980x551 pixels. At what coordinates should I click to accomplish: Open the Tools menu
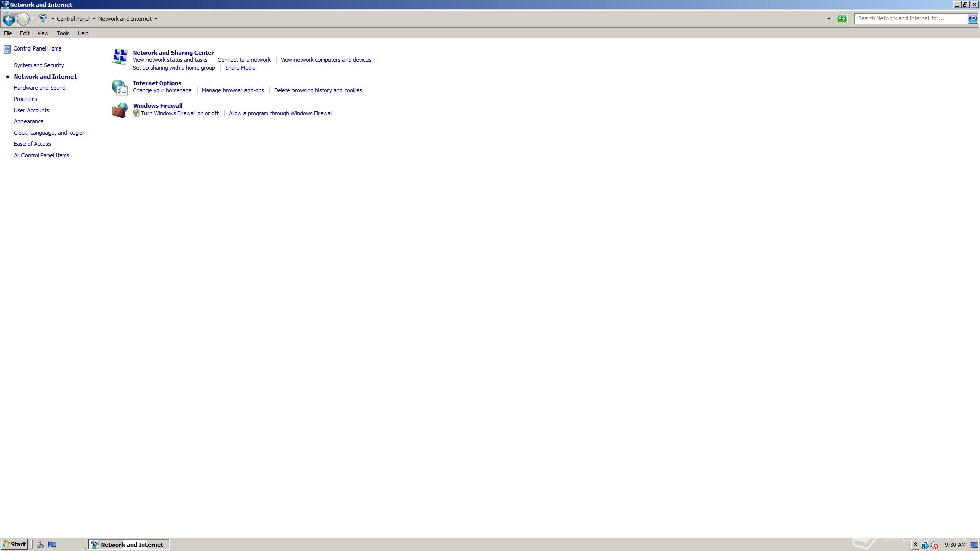pyautogui.click(x=63, y=33)
